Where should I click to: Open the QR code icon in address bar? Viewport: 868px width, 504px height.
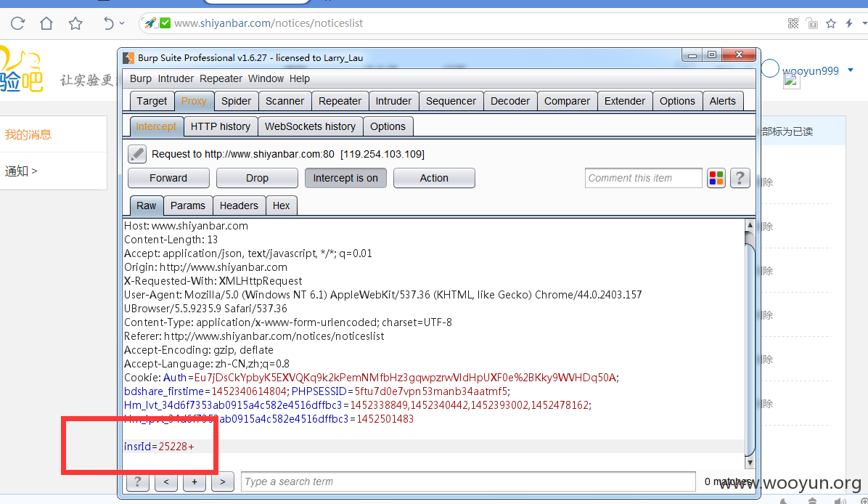click(793, 23)
